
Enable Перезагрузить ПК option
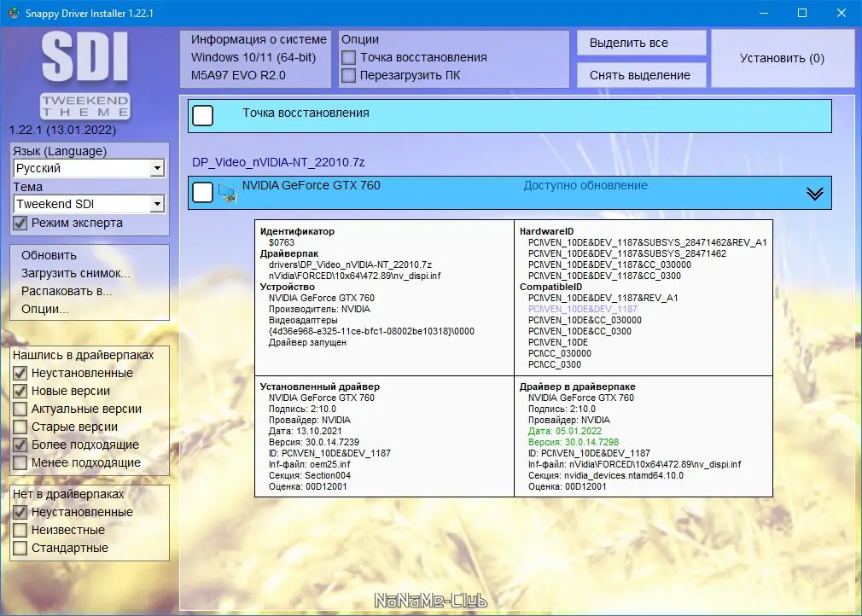tap(348, 75)
